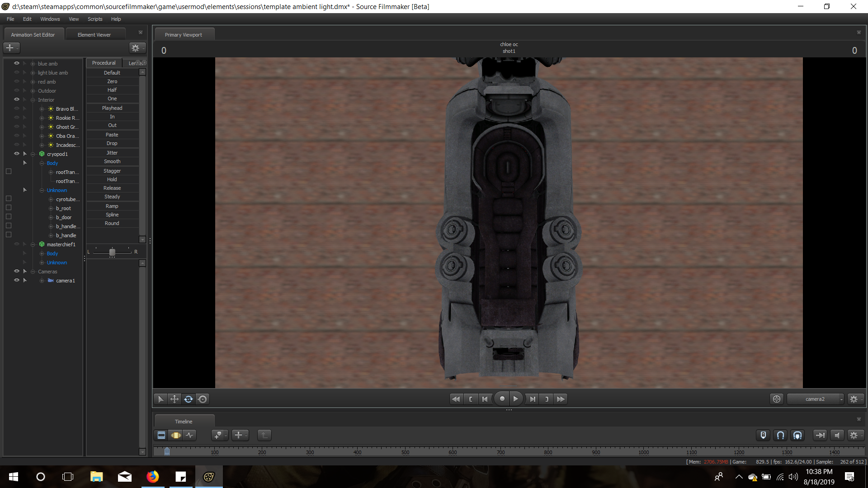Open the Scripts menu
The height and width of the screenshot is (488, 868).
tap(95, 19)
